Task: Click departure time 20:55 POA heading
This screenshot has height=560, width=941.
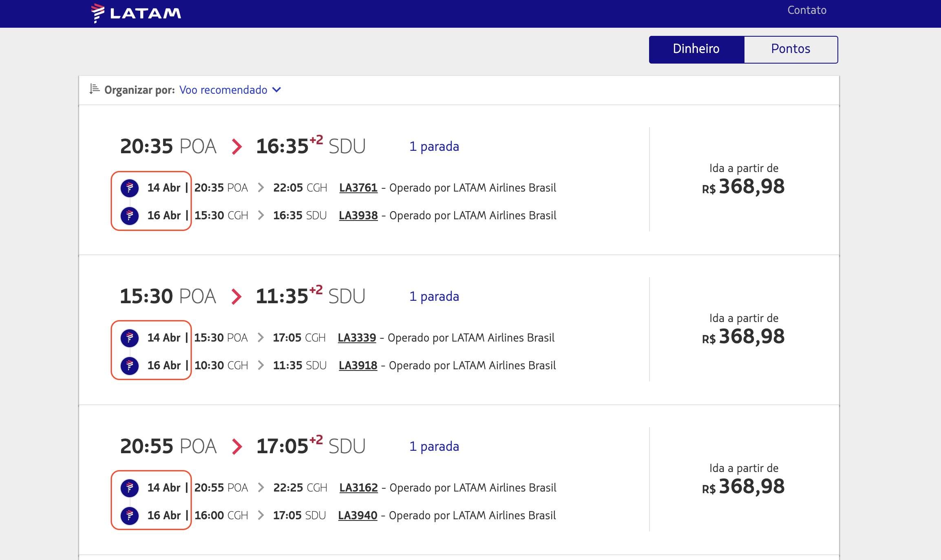Action: point(168,446)
